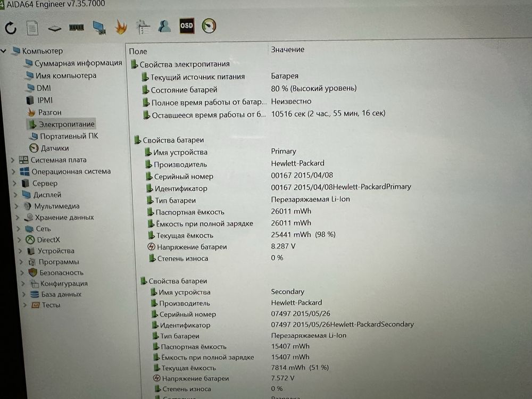Click the Поле column header
The width and height of the screenshot is (532, 399).
(x=138, y=51)
